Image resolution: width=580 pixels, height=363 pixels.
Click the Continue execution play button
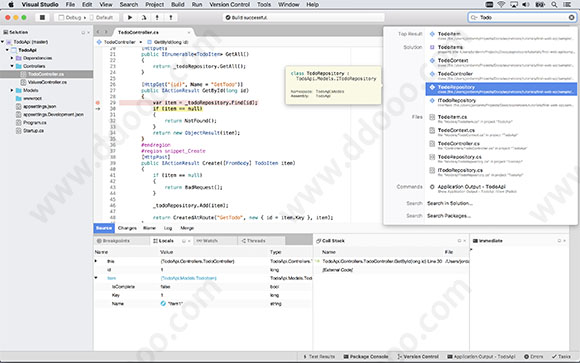pyautogui.click(x=130, y=17)
